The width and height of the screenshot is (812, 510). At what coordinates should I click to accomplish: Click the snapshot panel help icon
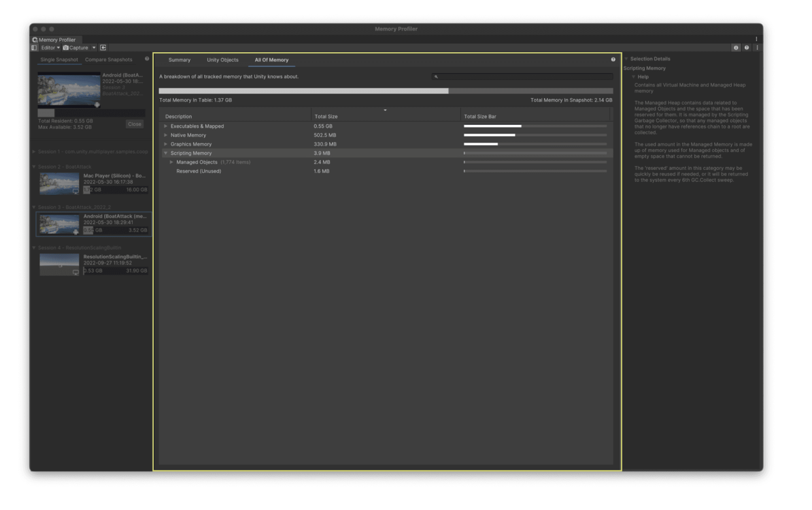pos(147,59)
